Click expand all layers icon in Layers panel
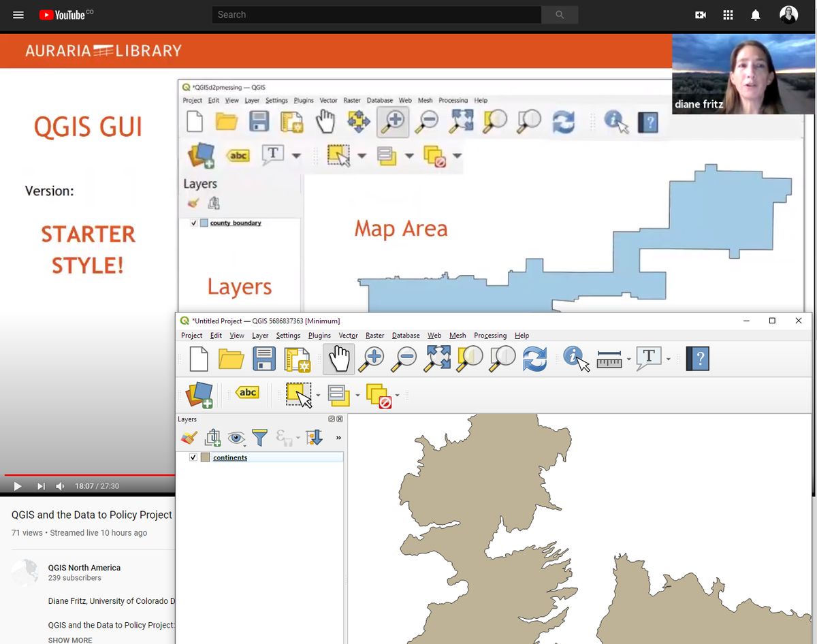The width and height of the screenshot is (817, 644). 313,438
